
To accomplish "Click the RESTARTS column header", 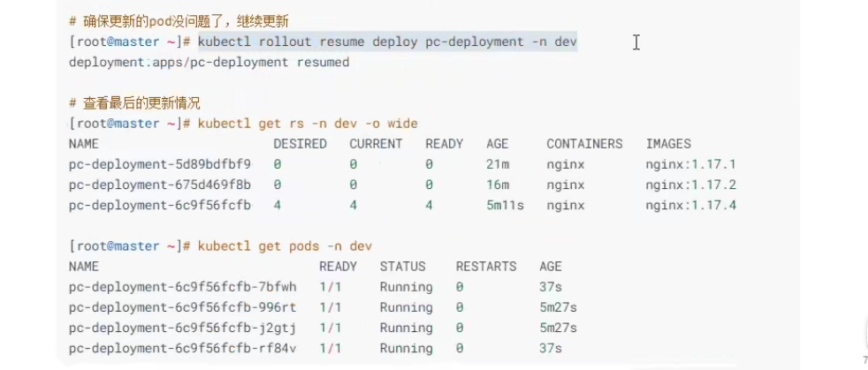I will pos(486,267).
